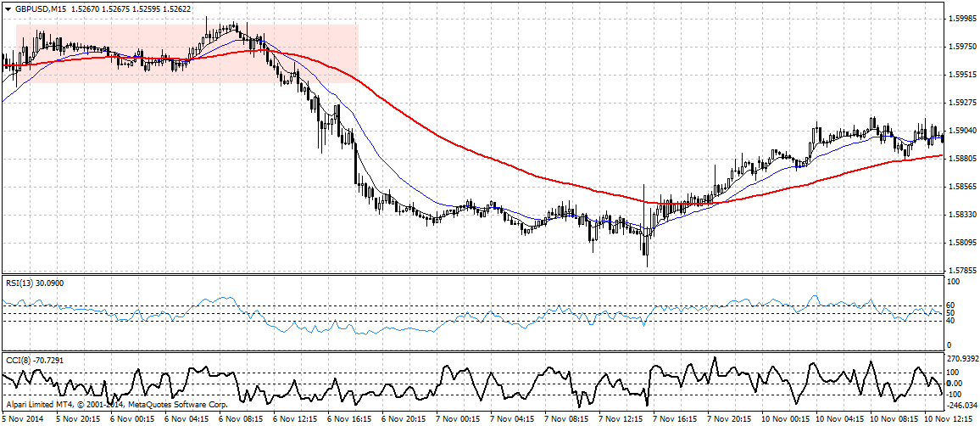Click price label 1.58095 on the axis
The image size is (980, 426).
[961, 243]
